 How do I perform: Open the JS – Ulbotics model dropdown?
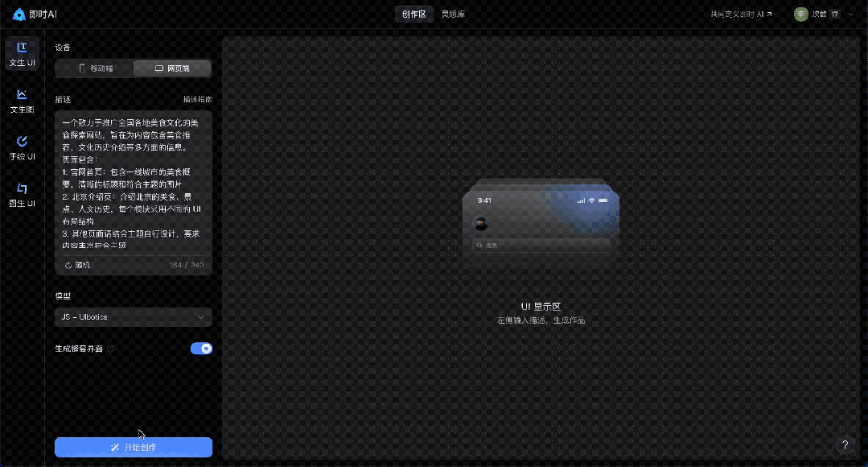click(x=134, y=317)
